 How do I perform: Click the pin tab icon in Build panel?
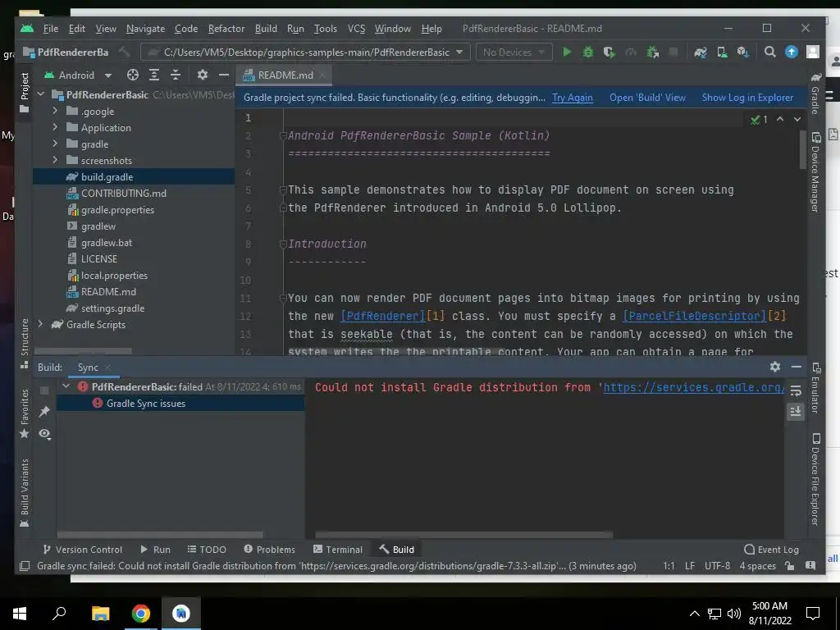pyautogui.click(x=44, y=412)
